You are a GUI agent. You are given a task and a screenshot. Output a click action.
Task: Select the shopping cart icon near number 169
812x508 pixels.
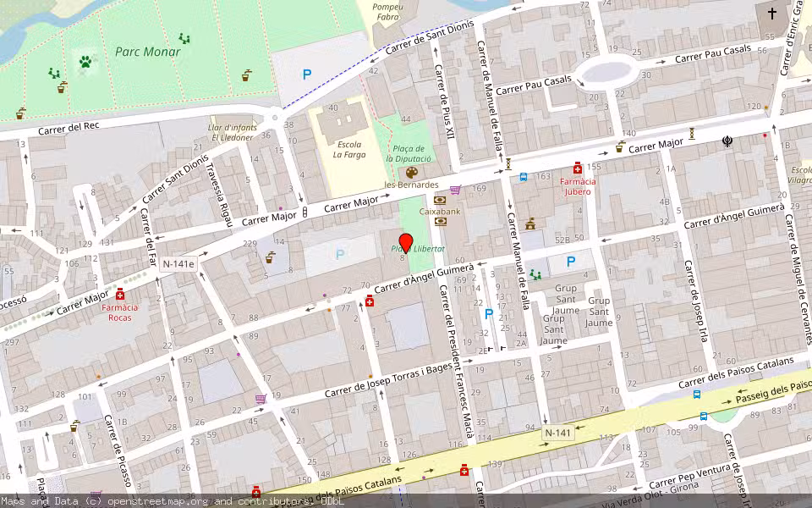point(455,190)
